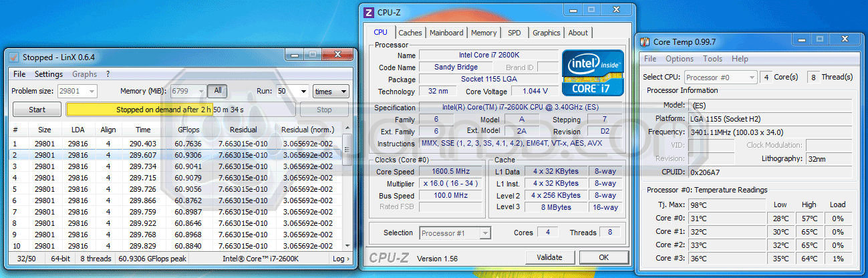The image size is (868, 278).
Task: Switch to the Graphics tab in CPU-Z
Action: 547,33
